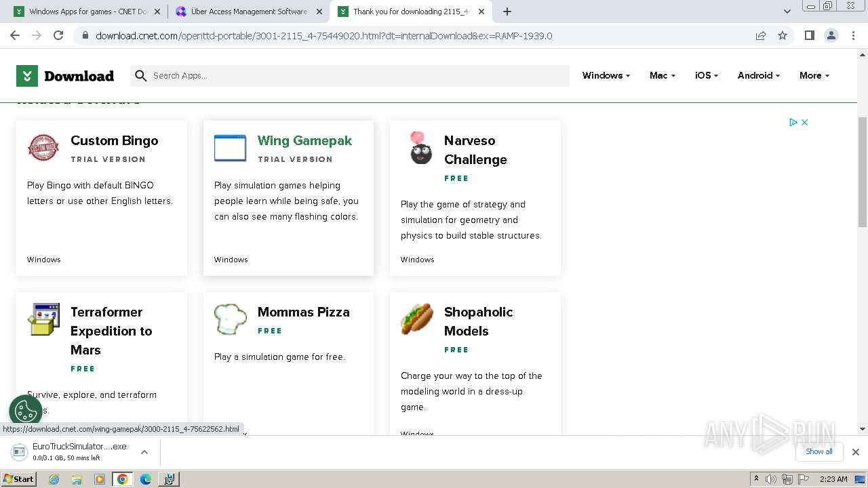Viewport: 868px width, 488px height.
Task: View the site information lock icon
Action: point(85,35)
